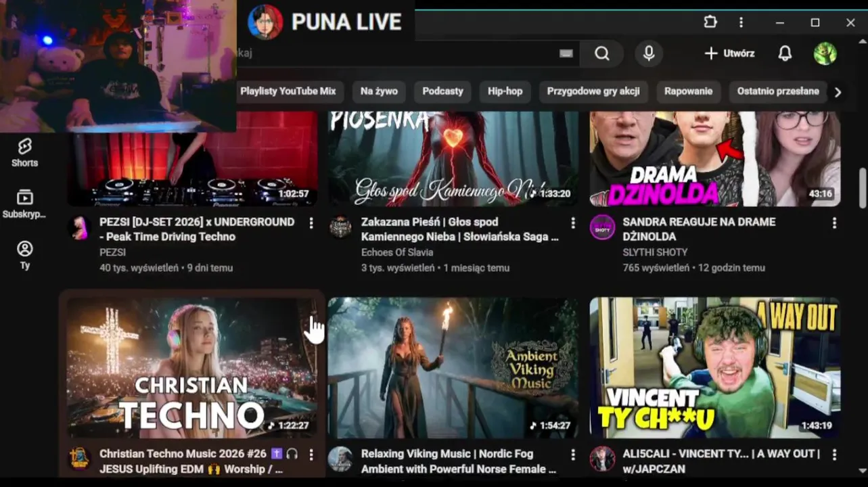Select the Na żywo chip
Image resolution: width=868 pixels, height=487 pixels.
[379, 91]
